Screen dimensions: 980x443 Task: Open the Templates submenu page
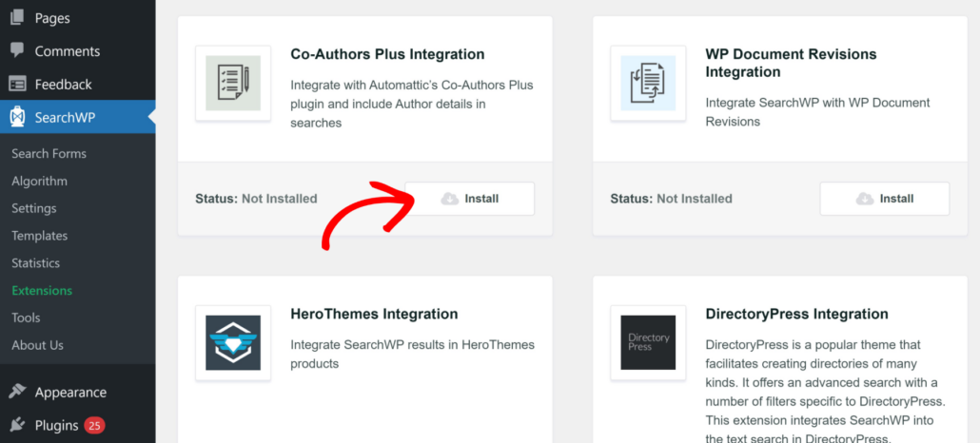(x=39, y=236)
